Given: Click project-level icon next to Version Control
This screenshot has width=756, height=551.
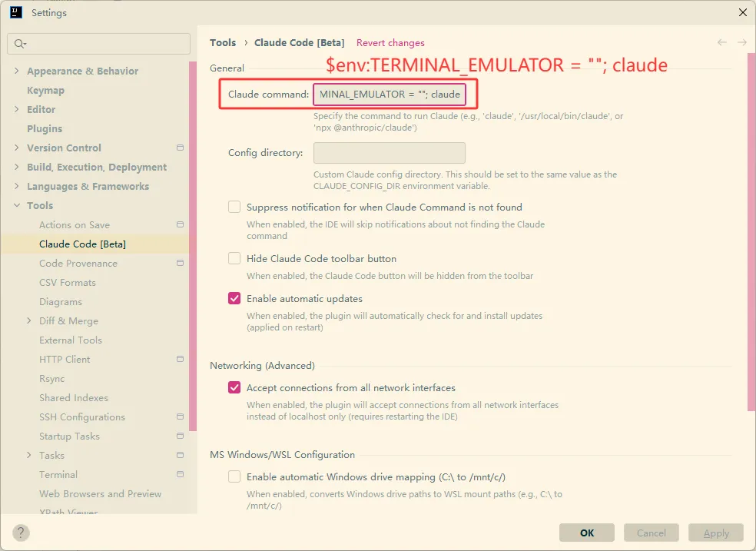Looking at the screenshot, I should (181, 148).
